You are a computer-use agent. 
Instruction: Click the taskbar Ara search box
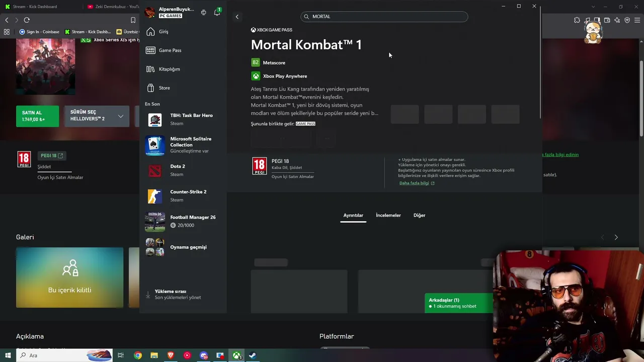coord(64,355)
